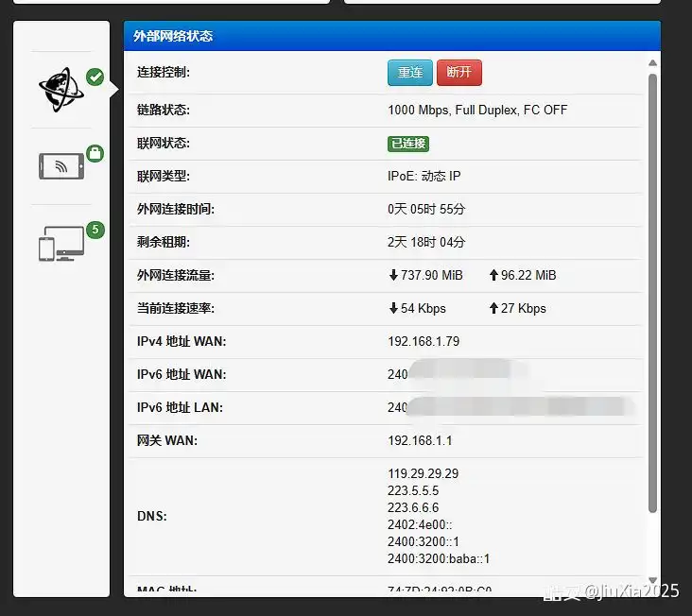Click the 链路状态 label
The width and height of the screenshot is (692, 616).
(x=164, y=110)
